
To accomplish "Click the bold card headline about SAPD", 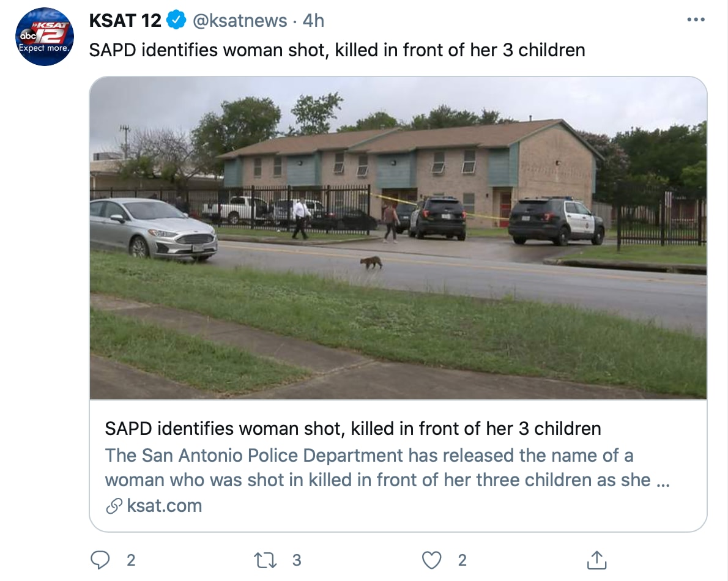I will coord(352,428).
